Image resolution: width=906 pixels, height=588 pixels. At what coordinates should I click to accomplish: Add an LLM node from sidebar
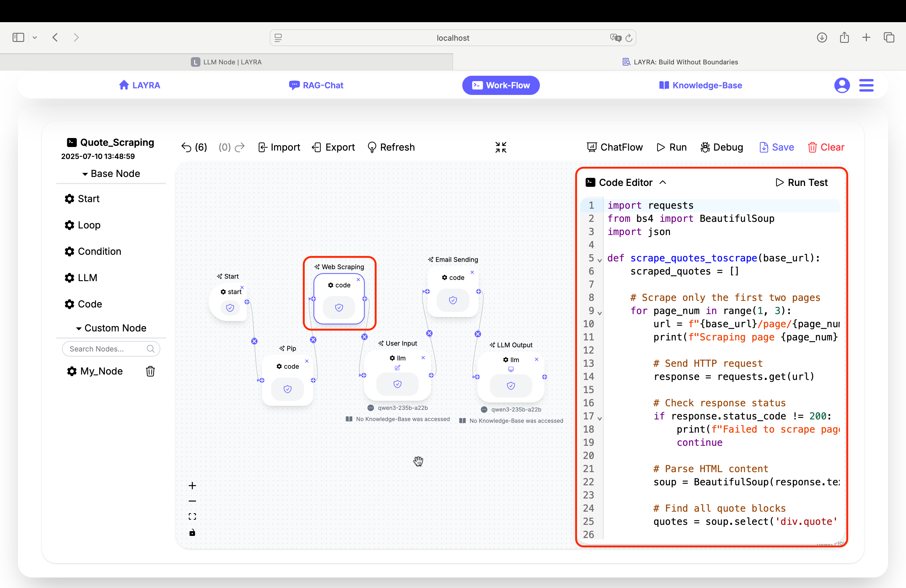(81, 278)
